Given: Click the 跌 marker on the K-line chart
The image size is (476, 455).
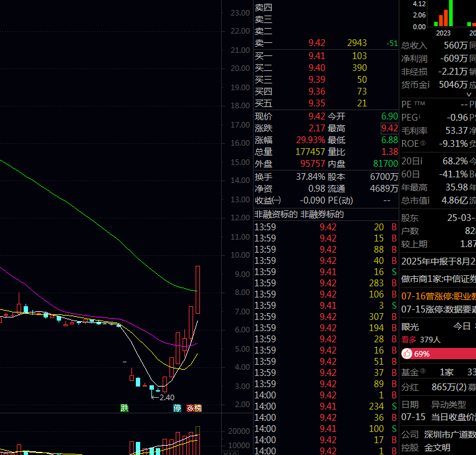Looking at the screenshot, I should click(125, 408).
